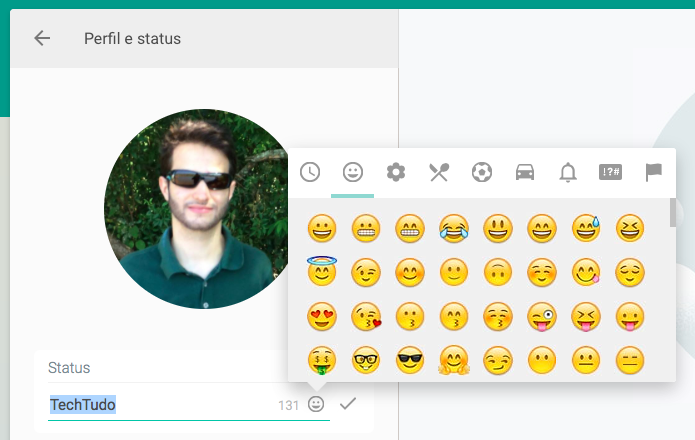Go back using the arrow beside Perfil e status
The width and height of the screenshot is (695, 440).
[42, 38]
